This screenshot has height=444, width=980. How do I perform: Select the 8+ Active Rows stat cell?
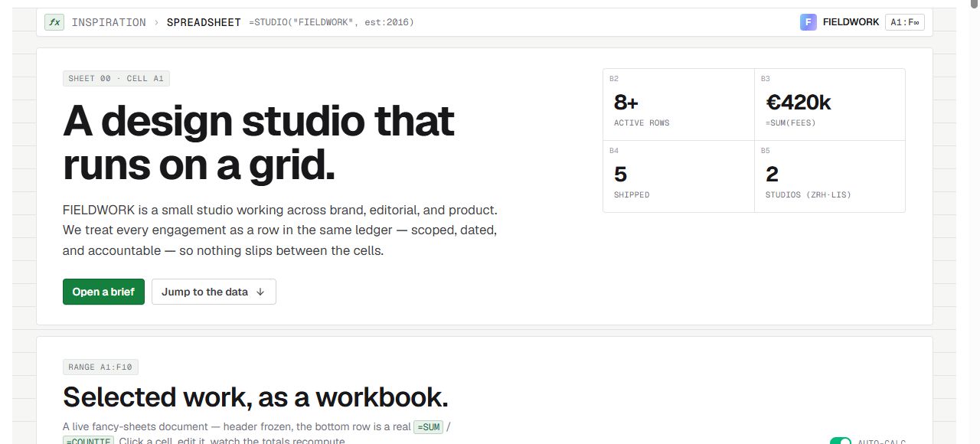[x=678, y=104]
